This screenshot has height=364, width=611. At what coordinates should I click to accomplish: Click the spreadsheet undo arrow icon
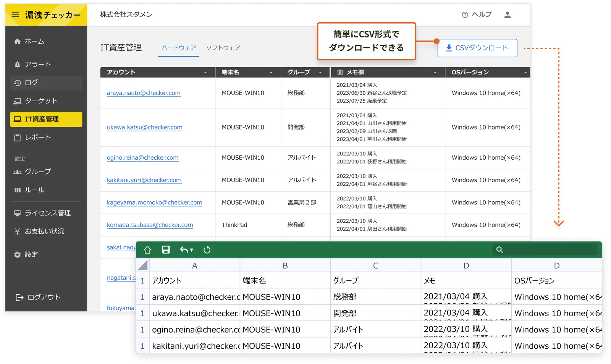pos(184,250)
